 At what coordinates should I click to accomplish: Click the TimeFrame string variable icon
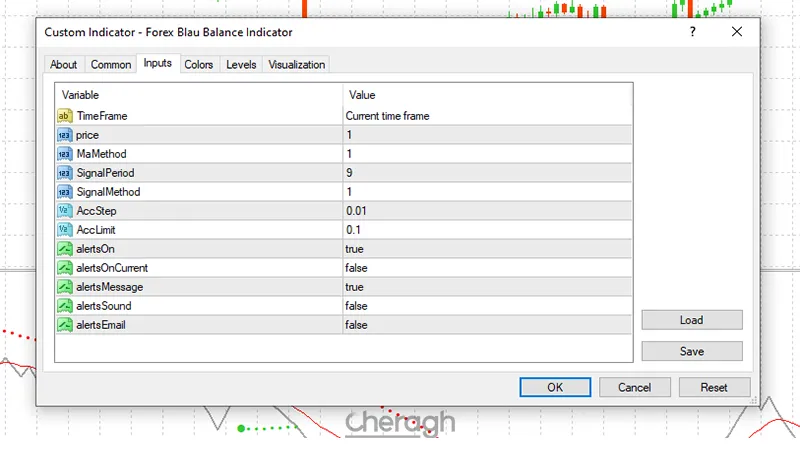(66, 116)
